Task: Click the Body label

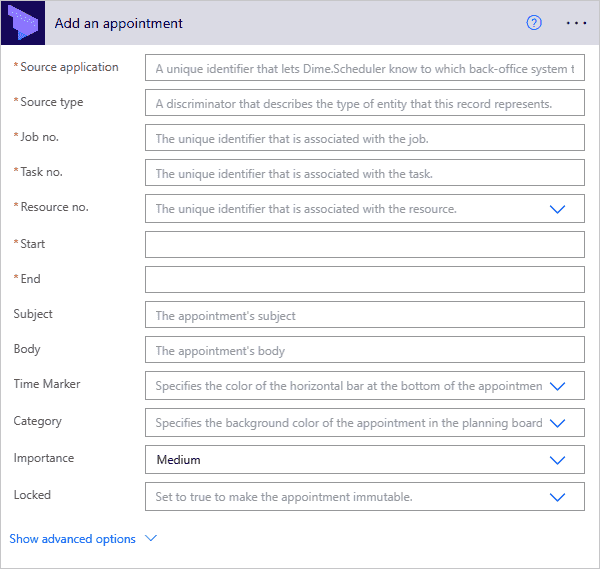Action: tap(27, 349)
